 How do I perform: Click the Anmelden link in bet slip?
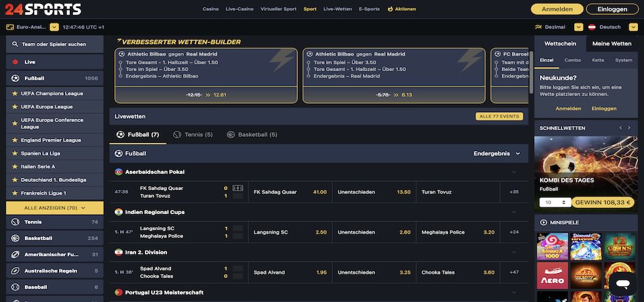(x=568, y=109)
